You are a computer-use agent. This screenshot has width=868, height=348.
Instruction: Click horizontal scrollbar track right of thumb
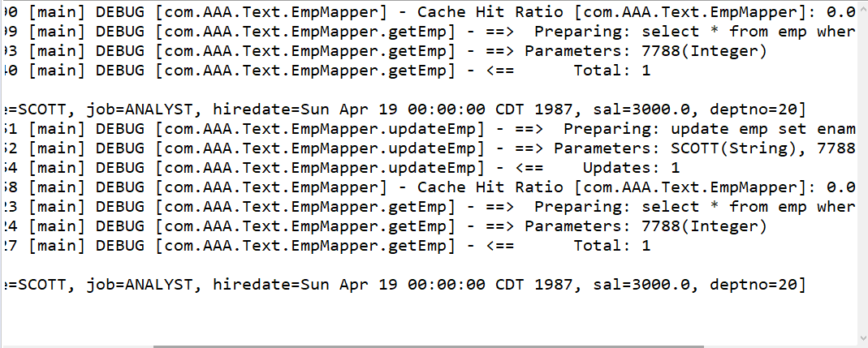[x=780, y=346]
